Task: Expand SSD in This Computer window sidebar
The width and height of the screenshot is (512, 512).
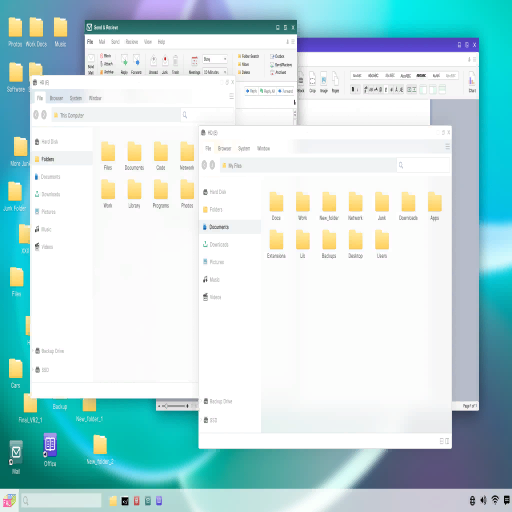Action: [33, 370]
